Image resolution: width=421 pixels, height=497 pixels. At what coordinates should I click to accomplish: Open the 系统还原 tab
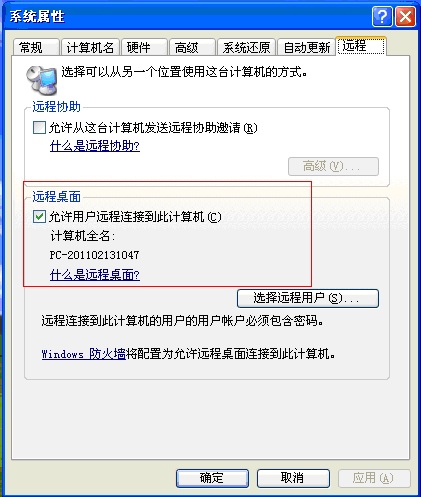tap(246, 47)
